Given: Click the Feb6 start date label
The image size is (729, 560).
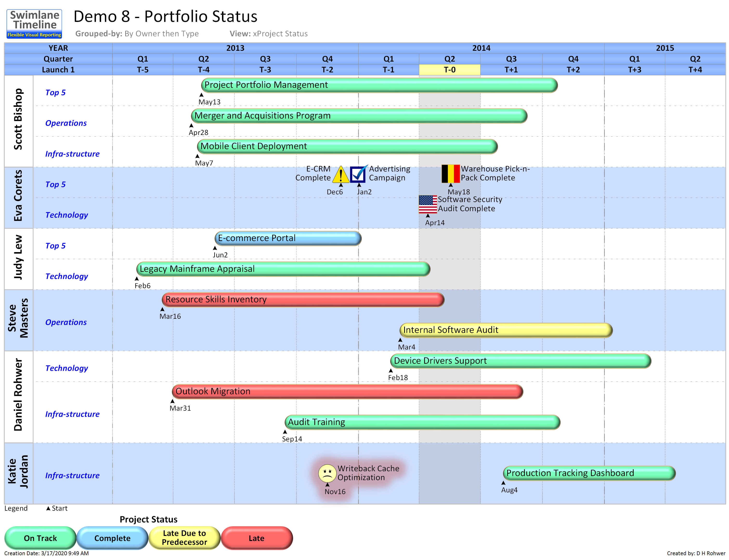Looking at the screenshot, I should pyautogui.click(x=143, y=286).
